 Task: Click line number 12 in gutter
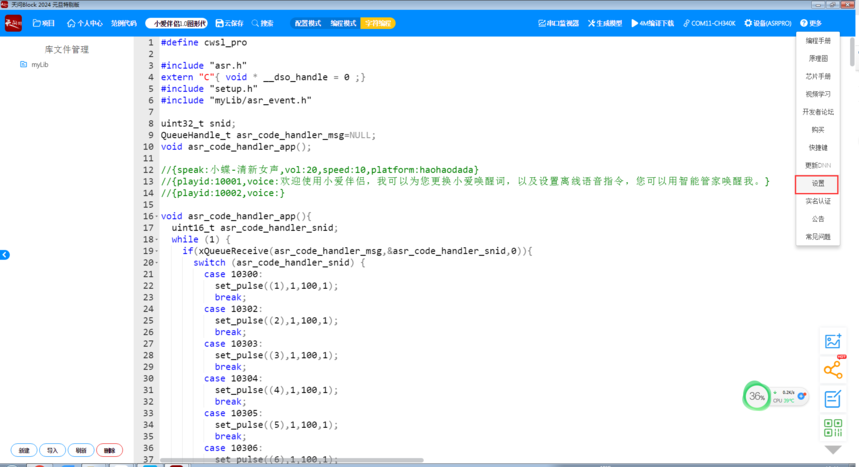point(148,170)
